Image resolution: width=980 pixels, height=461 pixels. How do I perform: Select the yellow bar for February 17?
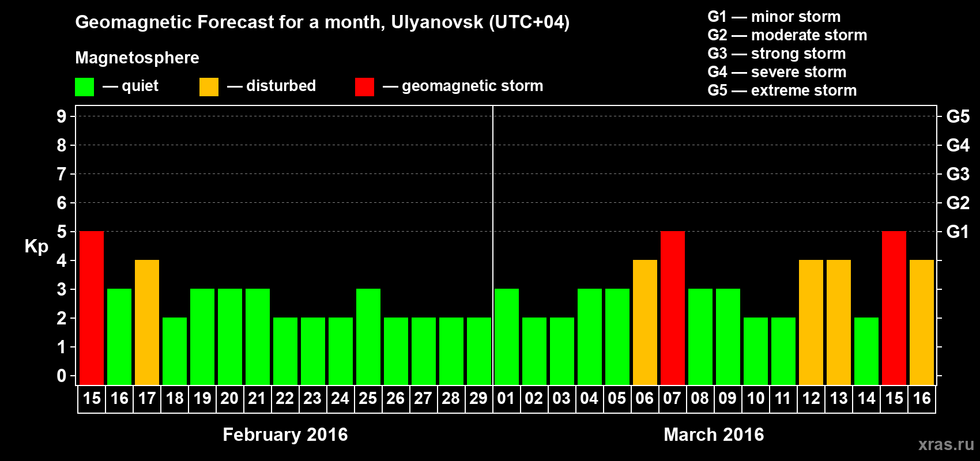point(147,323)
